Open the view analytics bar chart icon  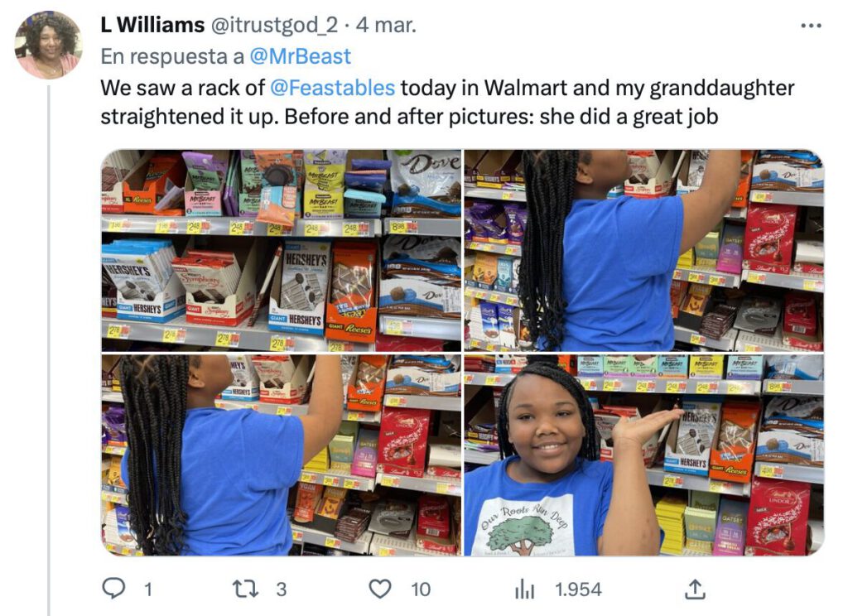(x=524, y=589)
